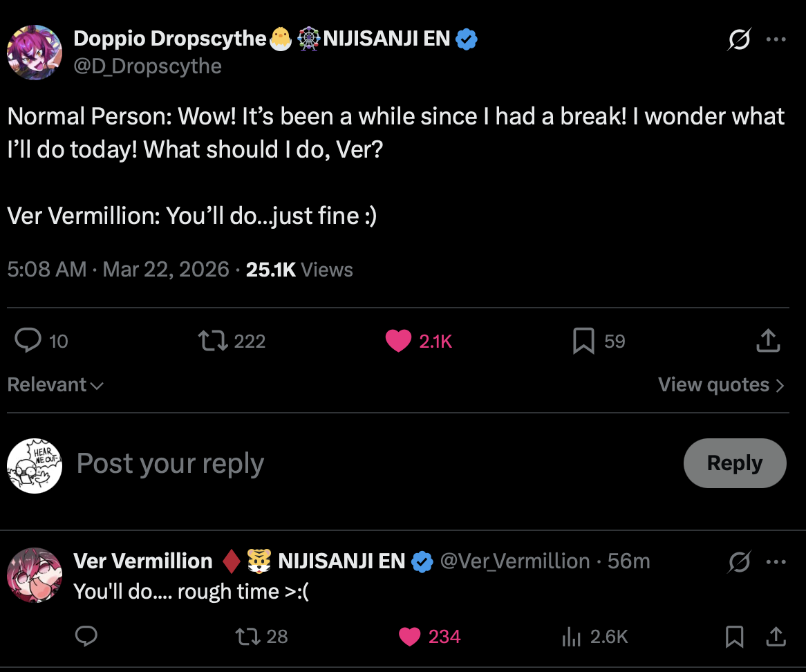The image size is (806, 672).
Task: Reply to Ver Vermillion's comment
Action: tap(86, 636)
